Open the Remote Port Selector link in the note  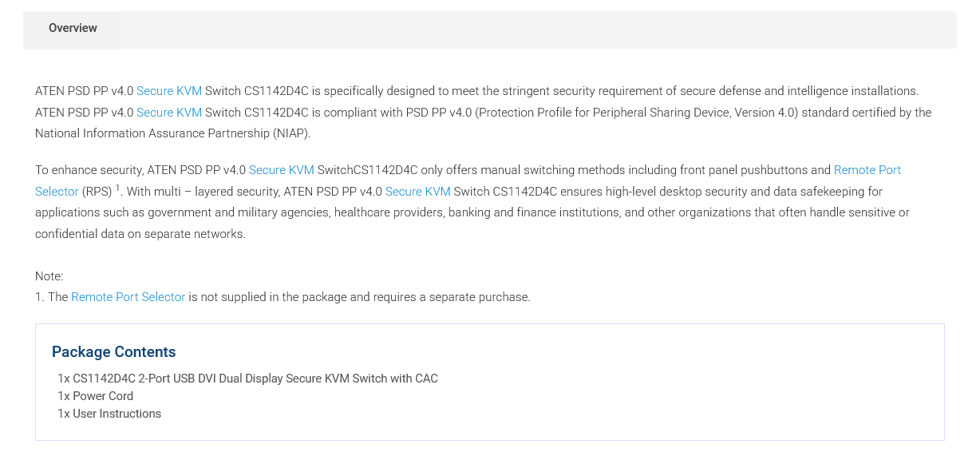128,297
